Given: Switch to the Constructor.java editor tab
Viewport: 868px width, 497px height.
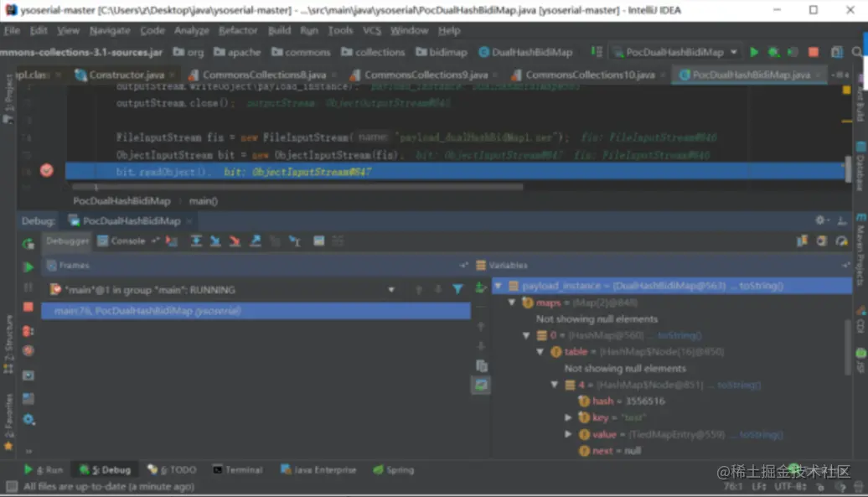Looking at the screenshot, I should pyautogui.click(x=127, y=75).
